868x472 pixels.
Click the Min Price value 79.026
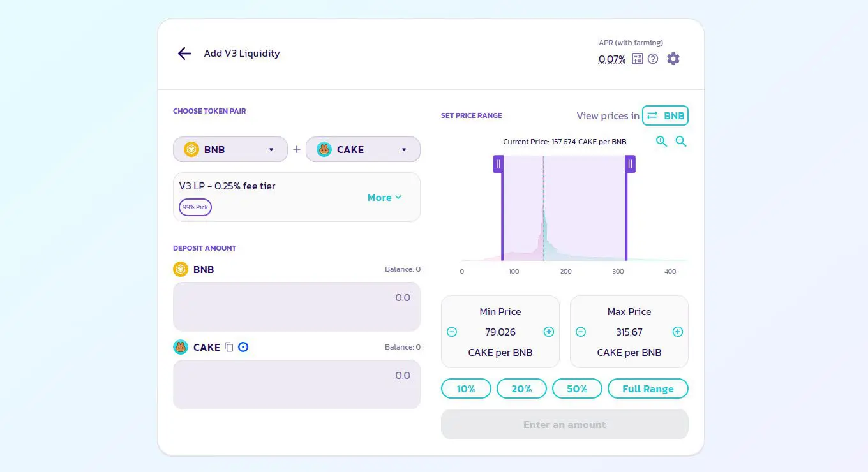coord(500,332)
